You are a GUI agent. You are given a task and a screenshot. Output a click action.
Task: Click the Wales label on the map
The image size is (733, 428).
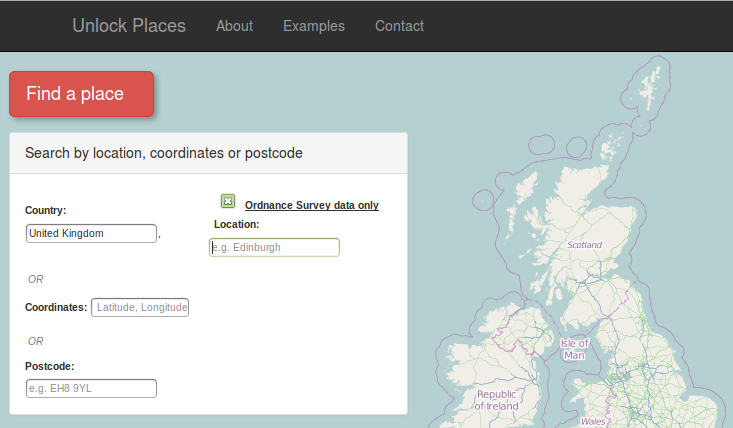(593, 422)
